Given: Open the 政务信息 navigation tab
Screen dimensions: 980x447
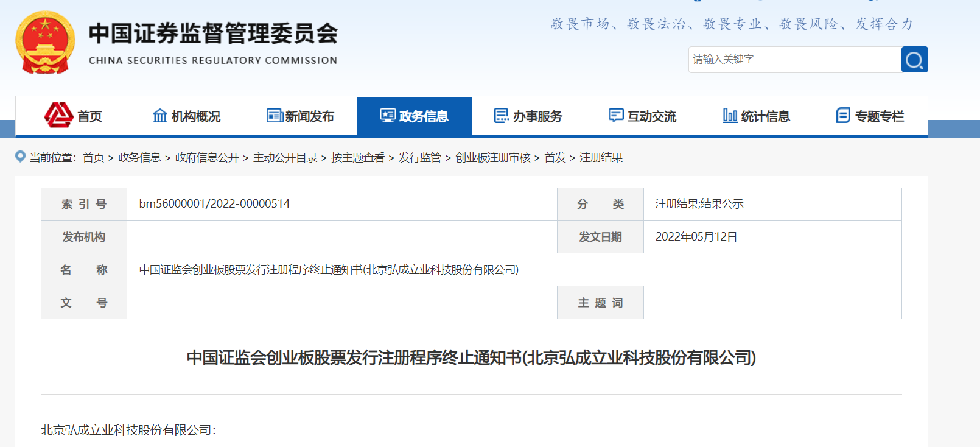Looking at the screenshot, I should coord(415,116).
